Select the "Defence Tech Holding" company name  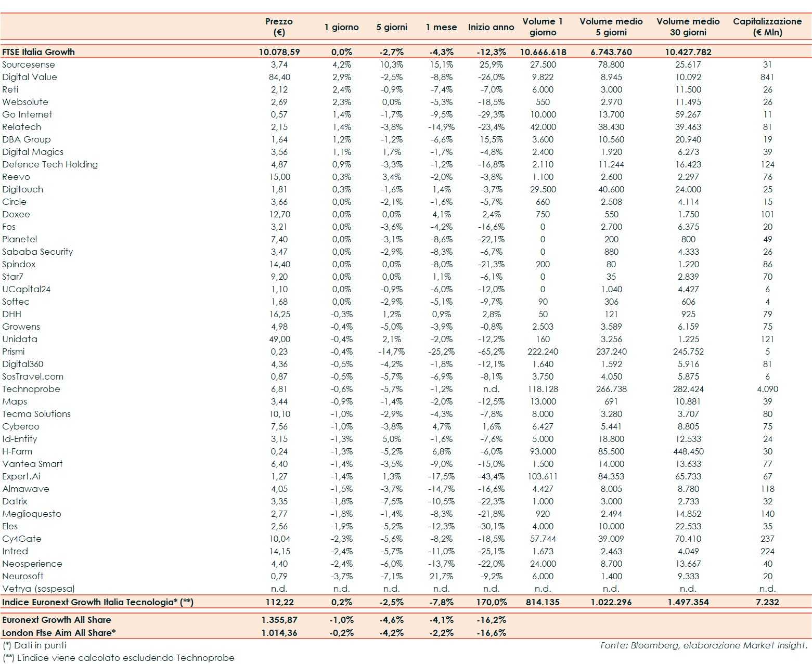(50, 164)
